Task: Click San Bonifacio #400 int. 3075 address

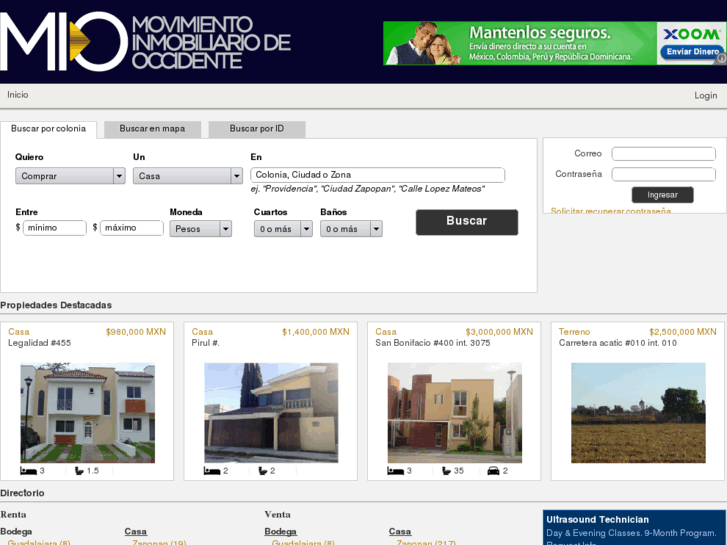Action: tap(433, 343)
